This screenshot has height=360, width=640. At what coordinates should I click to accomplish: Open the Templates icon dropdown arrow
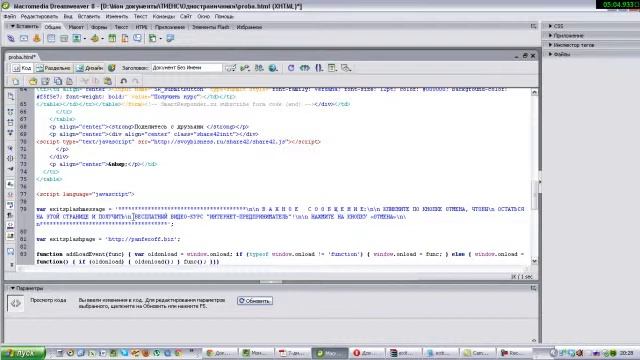click(x=160, y=39)
